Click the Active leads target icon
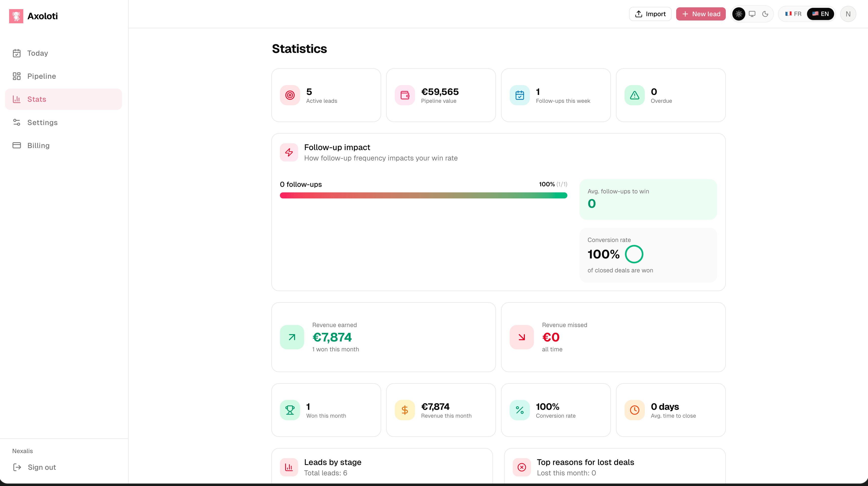The width and height of the screenshot is (868, 486). pos(290,95)
